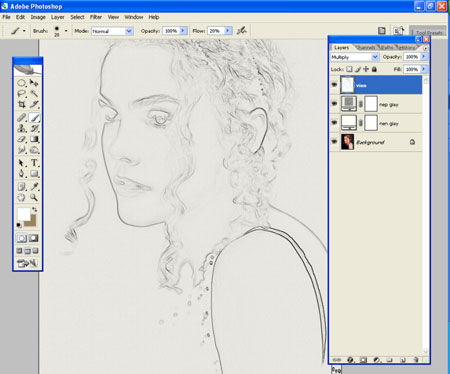This screenshot has width=450, height=374.
Task: Select the Path Selection arrow tool
Action: [22, 163]
